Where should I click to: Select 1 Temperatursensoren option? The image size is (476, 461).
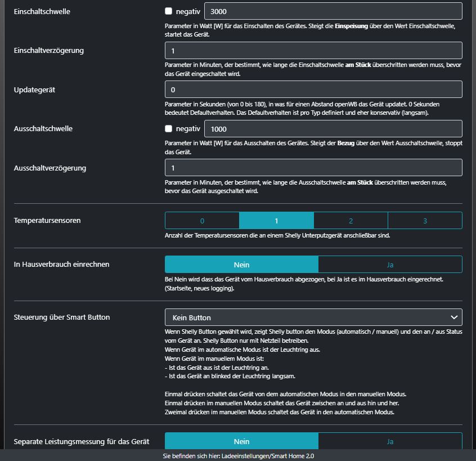276,221
